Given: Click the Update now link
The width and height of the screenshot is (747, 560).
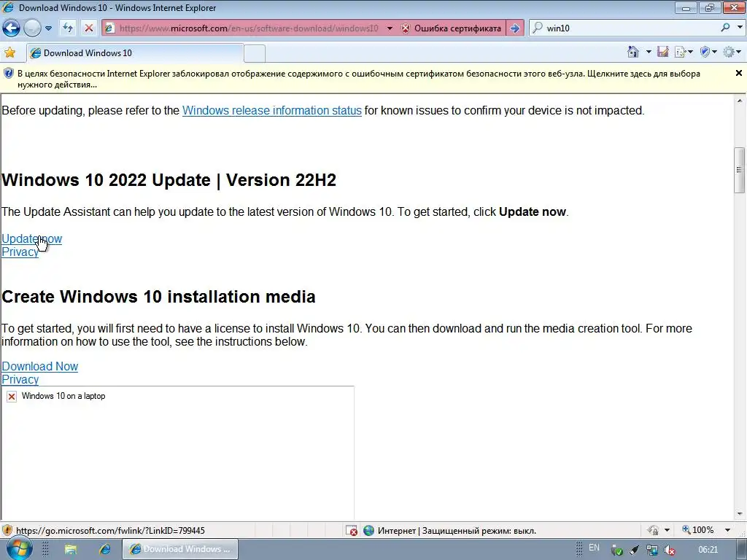Looking at the screenshot, I should [31, 238].
